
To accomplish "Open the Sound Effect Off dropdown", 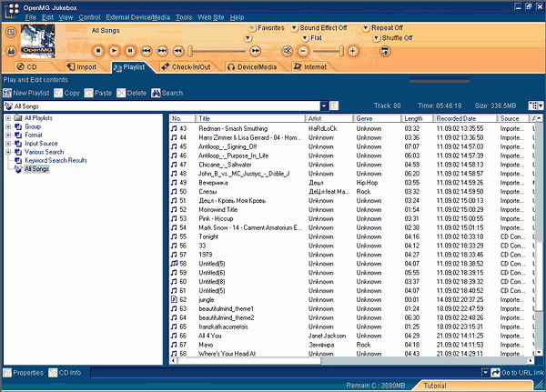I will click(x=295, y=28).
